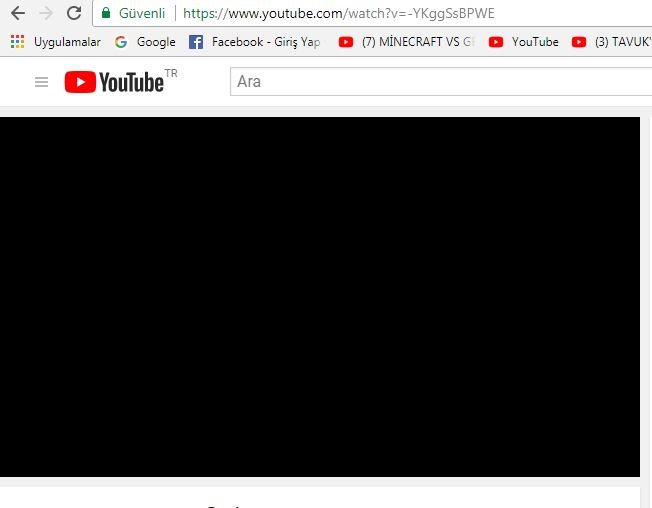
Task: Open the Google bookmark
Action: pos(156,42)
